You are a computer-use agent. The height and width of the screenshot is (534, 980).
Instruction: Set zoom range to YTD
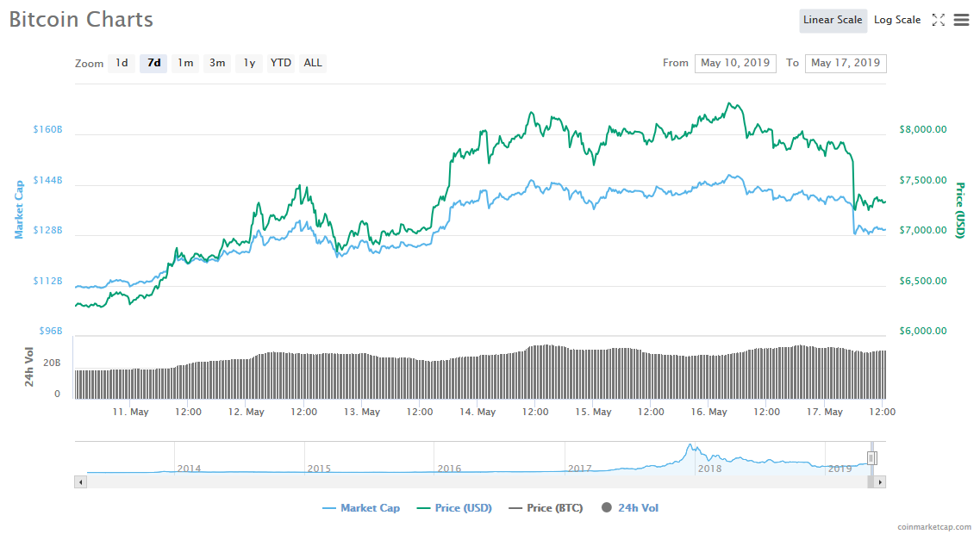(x=281, y=63)
